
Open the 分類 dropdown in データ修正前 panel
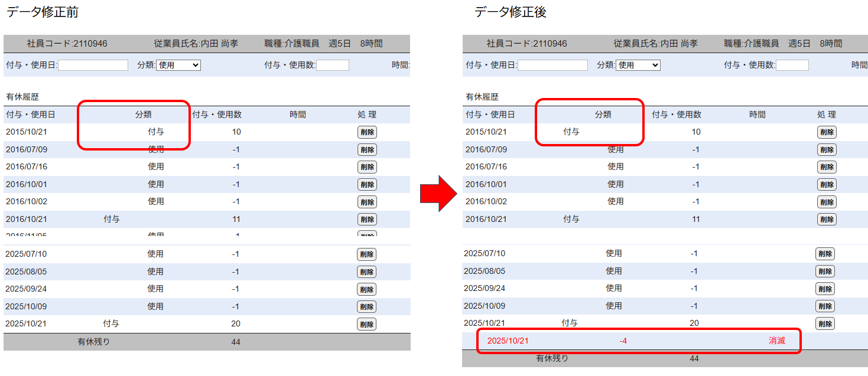[178, 66]
